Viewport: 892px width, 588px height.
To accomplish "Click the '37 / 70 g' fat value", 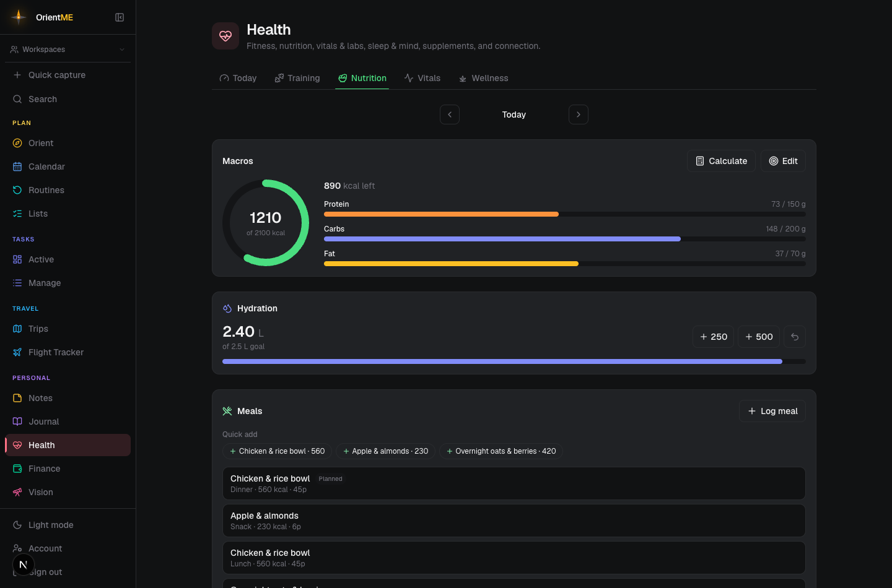I will click(790, 254).
